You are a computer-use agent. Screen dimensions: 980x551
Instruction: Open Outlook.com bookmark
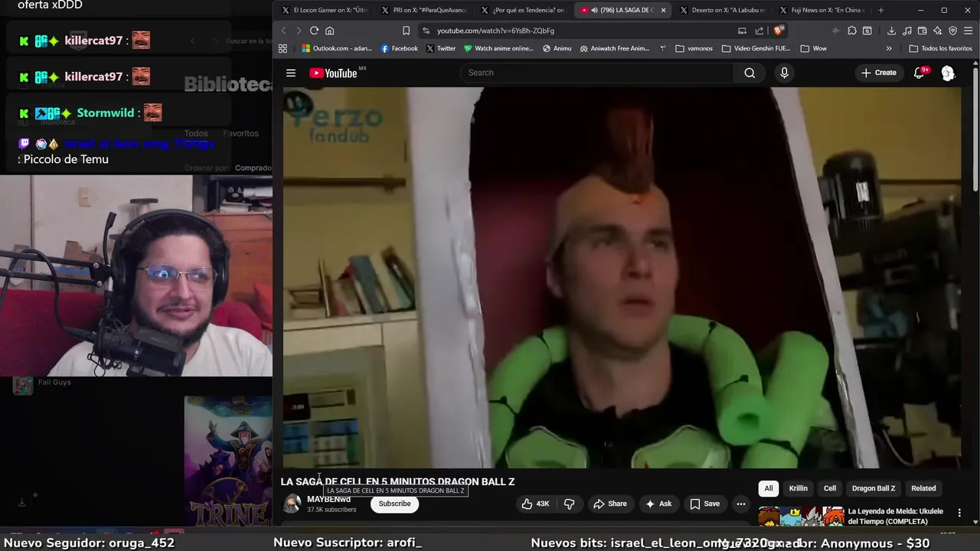pos(336,48)
